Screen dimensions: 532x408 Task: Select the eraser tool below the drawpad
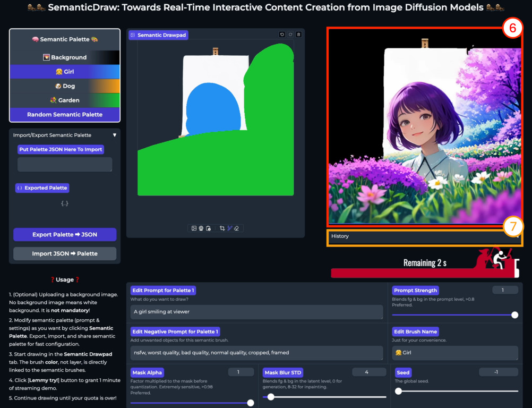tap(236, 228)
